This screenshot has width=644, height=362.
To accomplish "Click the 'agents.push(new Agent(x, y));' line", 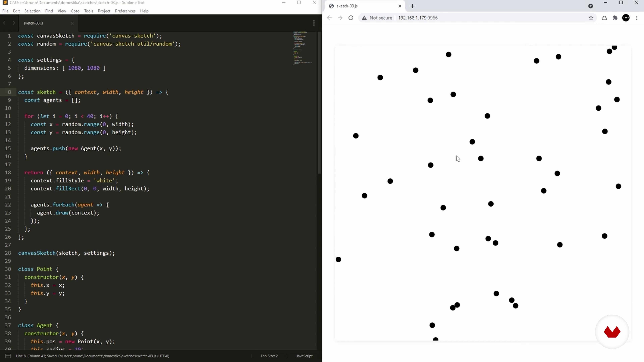I will click(x=76, y=148).
